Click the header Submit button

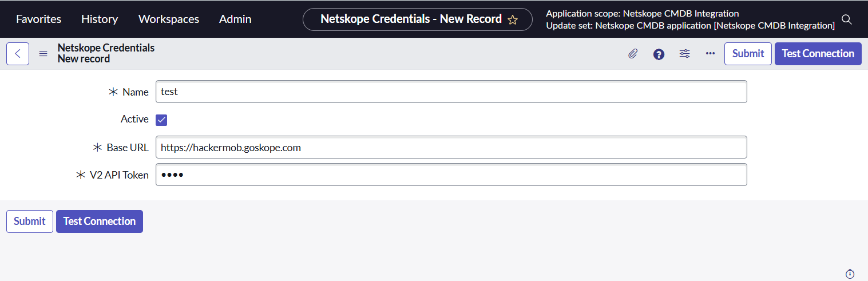(x=748, y=54)
